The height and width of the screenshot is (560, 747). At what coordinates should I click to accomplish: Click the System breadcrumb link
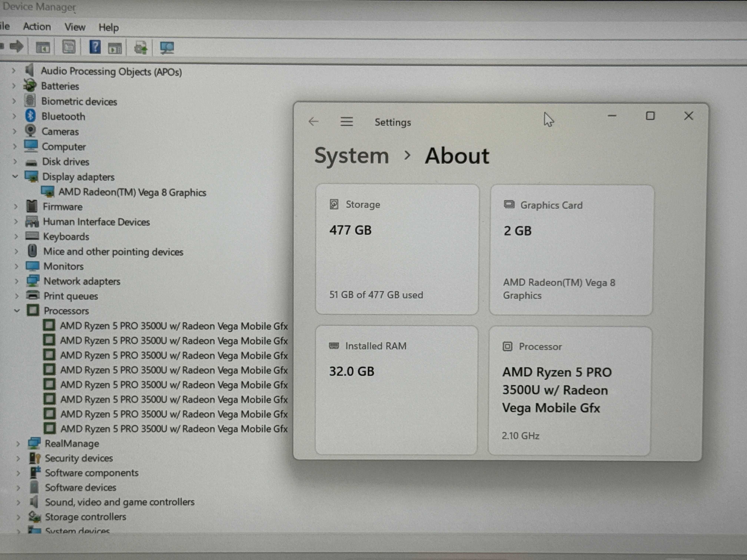[x=352, y=156]
